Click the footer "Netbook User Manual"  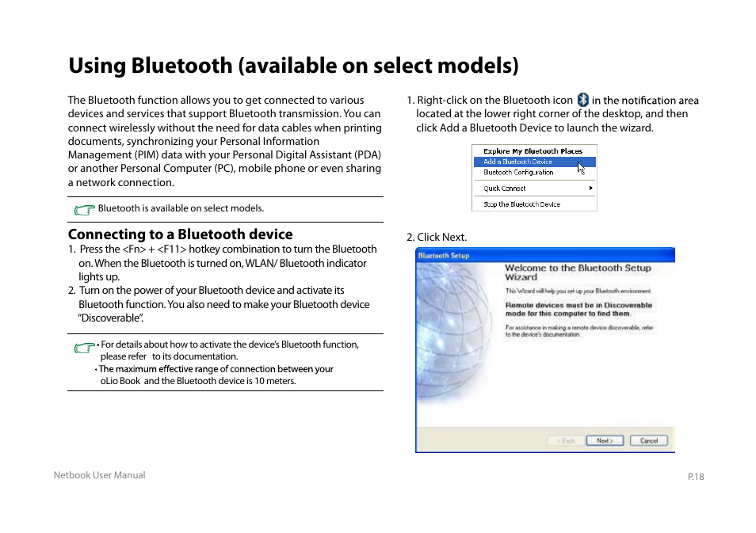point(99,475)
